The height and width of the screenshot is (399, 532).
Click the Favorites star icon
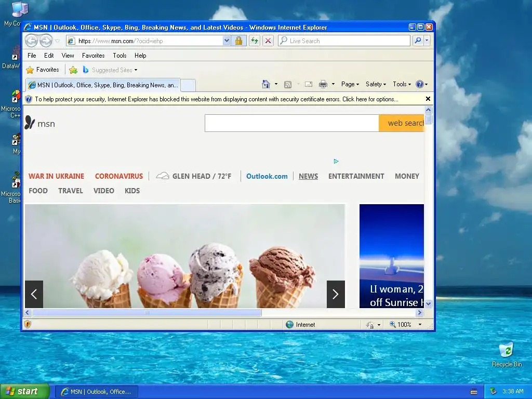click(30, 70)
